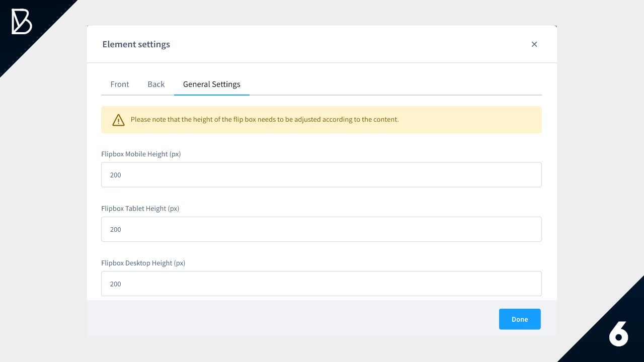Viewport: 644px width, 362px height.
Task: Select the General Settings tab
Action: coord(211,84)
